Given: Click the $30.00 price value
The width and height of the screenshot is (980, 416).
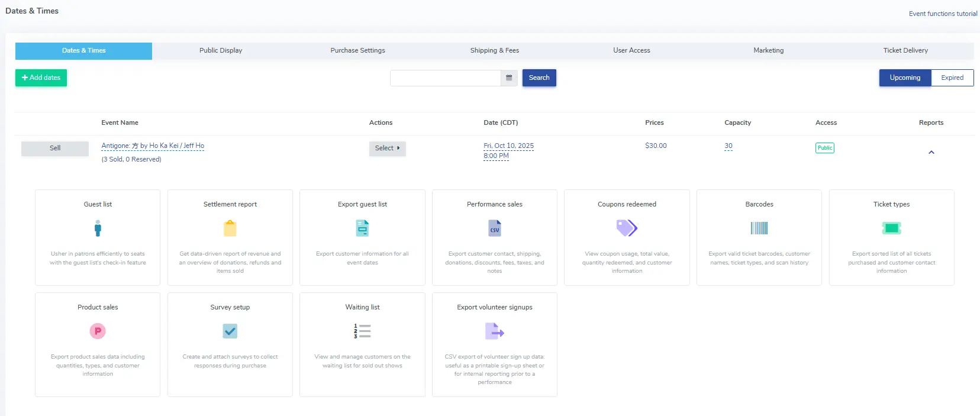Looking at the screenshot, I should point(656,146).
